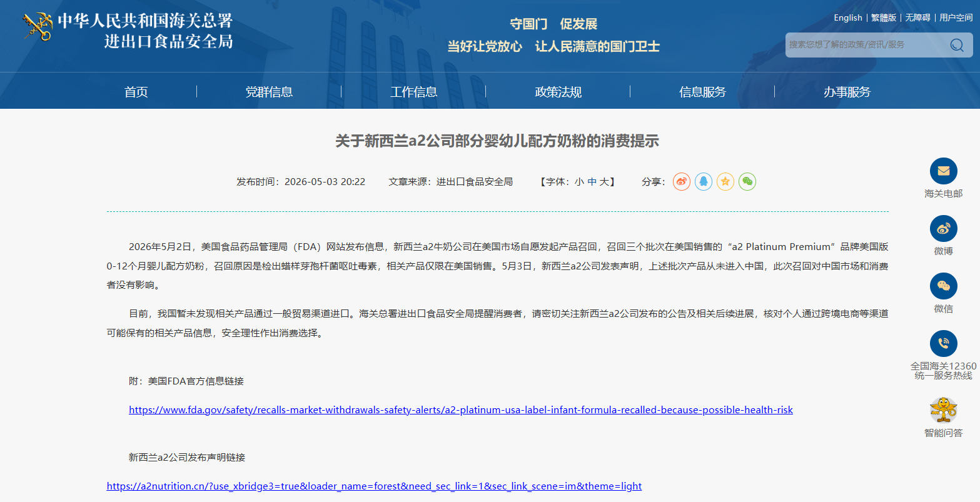Click 海关电邮 sidebar label
Viewport: 980px width, 502px height.
tap(944, 194)
